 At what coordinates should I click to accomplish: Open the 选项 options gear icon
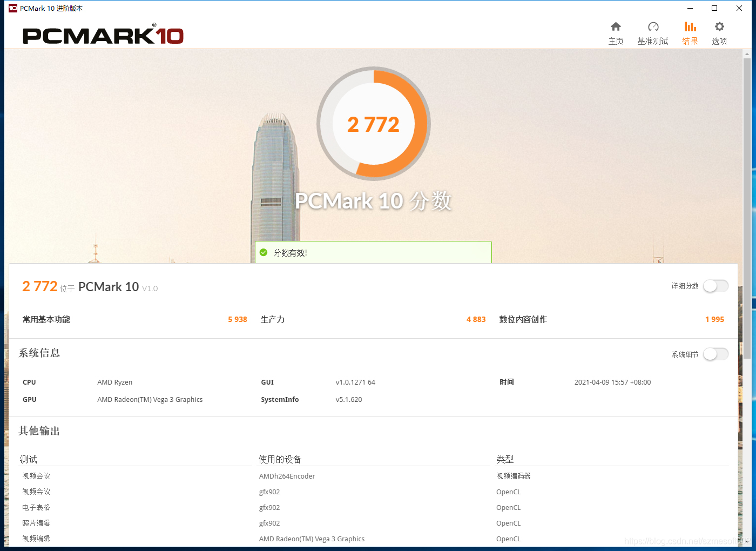(719, 26)
